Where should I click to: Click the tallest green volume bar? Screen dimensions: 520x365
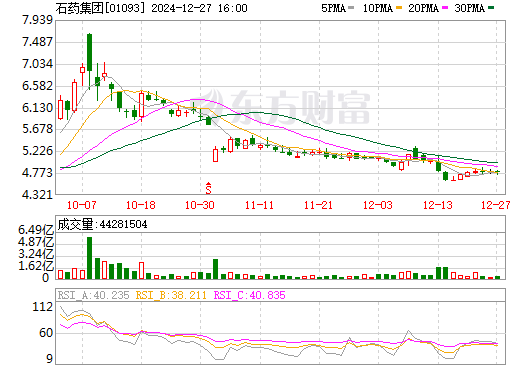click(x=89, y=258)
